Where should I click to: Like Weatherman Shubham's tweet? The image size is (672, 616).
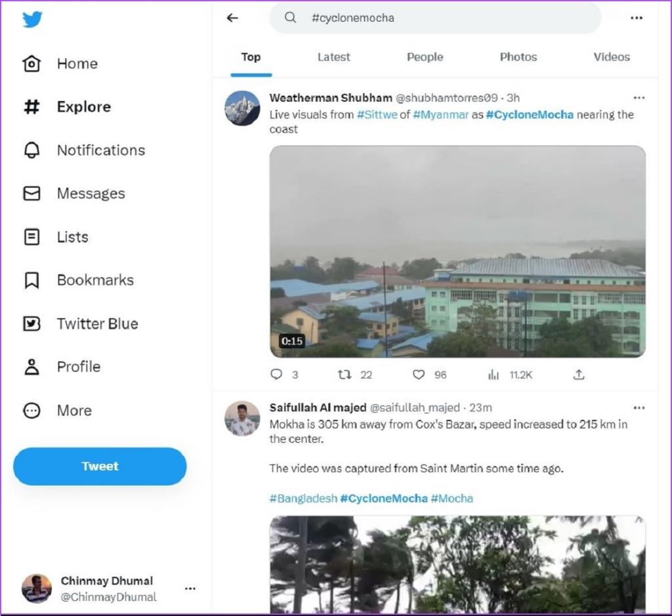click(x=418, y=375)
